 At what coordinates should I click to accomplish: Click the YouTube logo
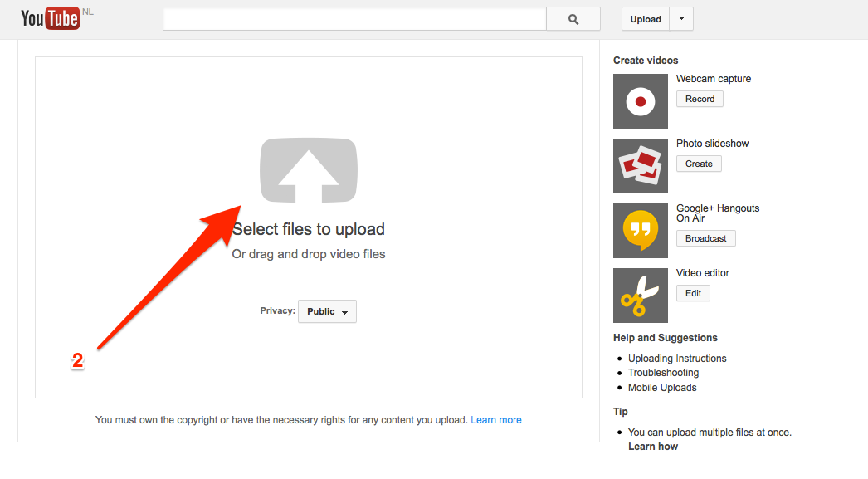(x=50, y=18)
